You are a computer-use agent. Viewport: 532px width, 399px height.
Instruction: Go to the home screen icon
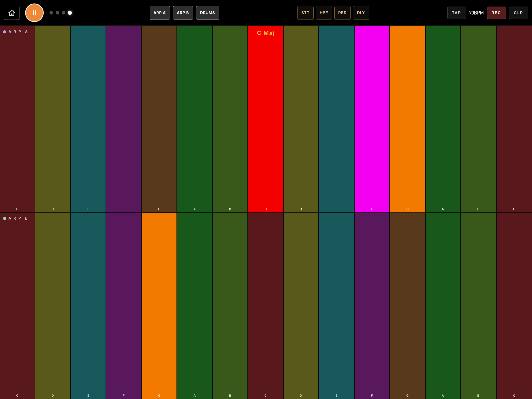coord(12,13)
